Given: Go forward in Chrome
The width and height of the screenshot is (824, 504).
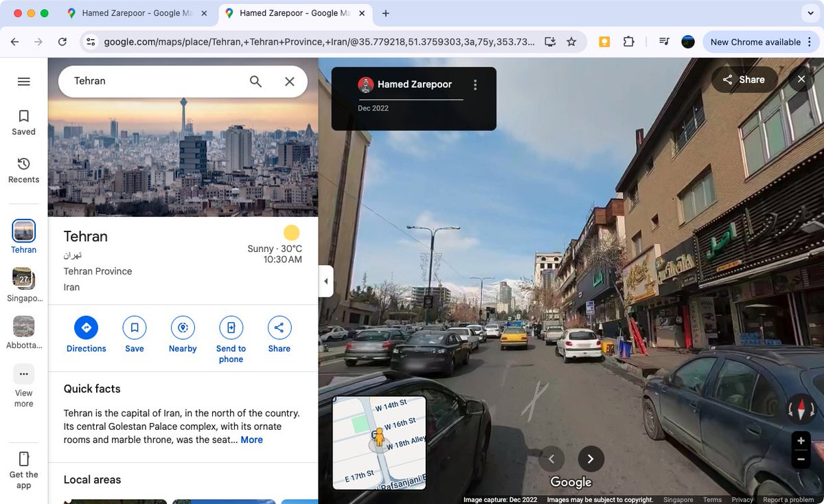Looking at the screenshot, I should pyautogui.click(x=38, y=42).
